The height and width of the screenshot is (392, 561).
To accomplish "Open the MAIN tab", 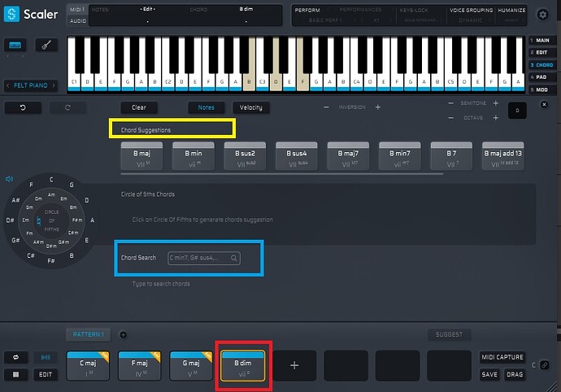I will (x=542, y=41).
